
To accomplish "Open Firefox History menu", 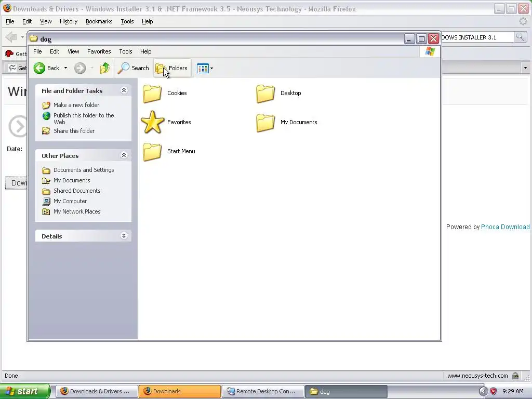I will pyautogui.click(x=69, y=21).
